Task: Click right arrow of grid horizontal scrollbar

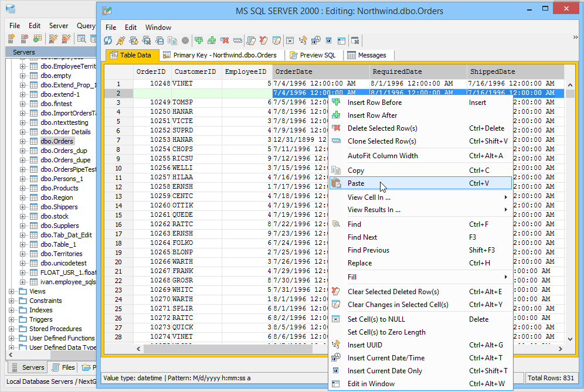Action: 560,349
